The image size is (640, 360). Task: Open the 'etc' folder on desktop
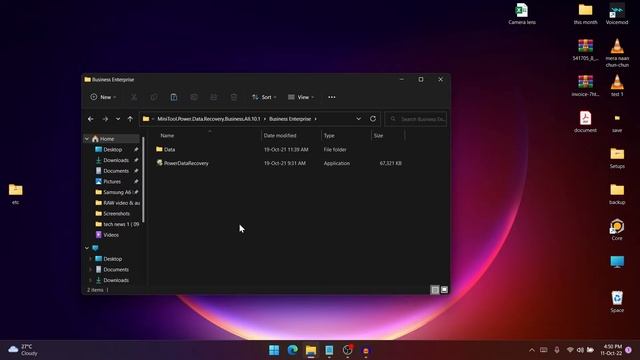[16, 193]
